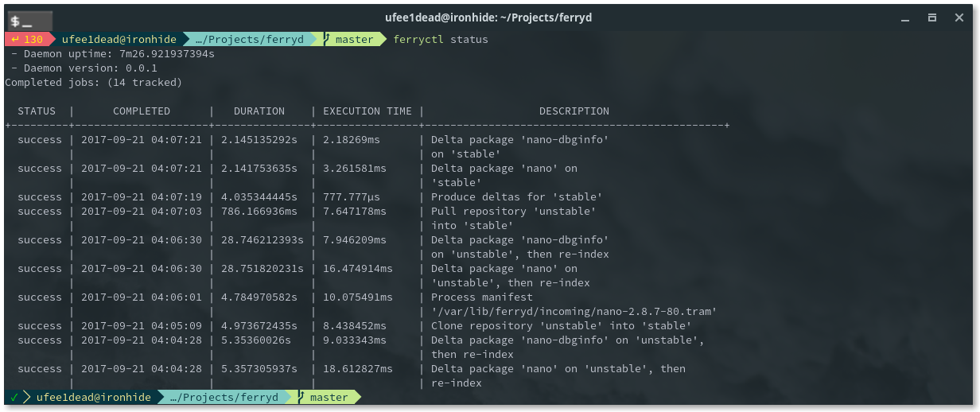Click execution time 7.647178ms

355,211
